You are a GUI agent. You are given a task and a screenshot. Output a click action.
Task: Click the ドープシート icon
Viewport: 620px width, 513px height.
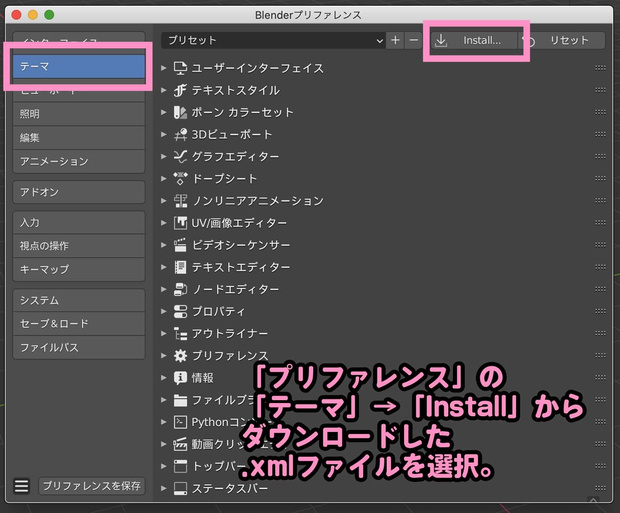pos(180,179)
